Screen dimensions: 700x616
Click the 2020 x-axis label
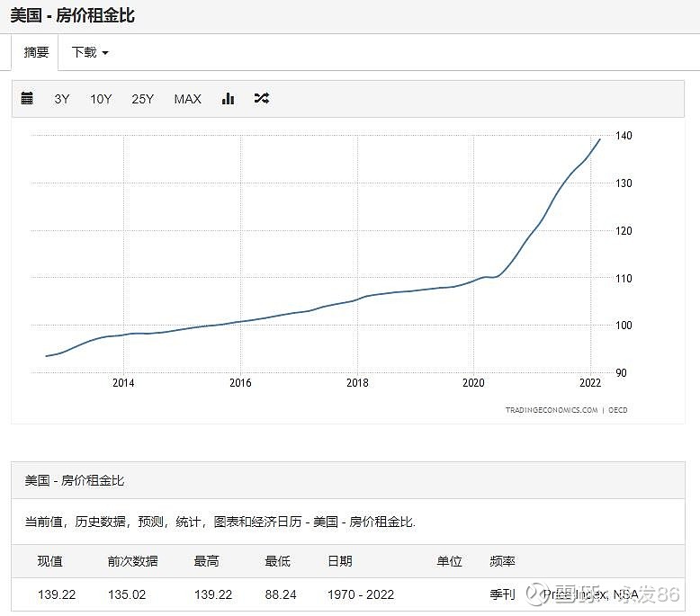tap(473, 383)
